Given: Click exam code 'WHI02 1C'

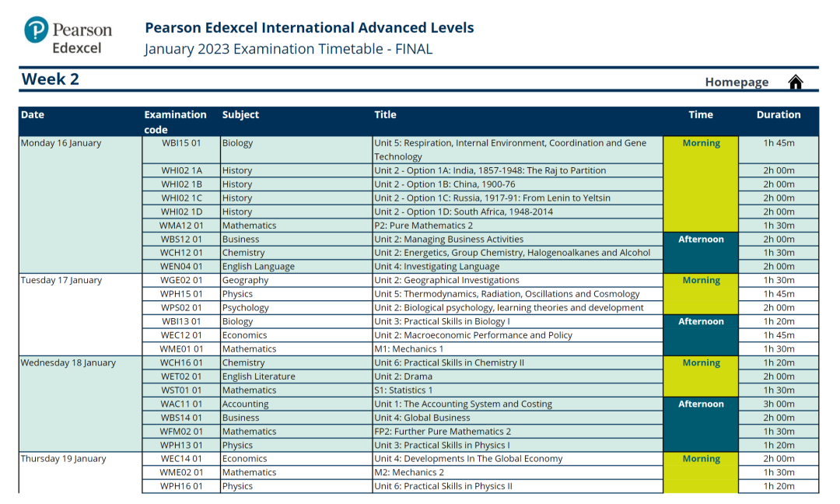Looking at the screenshot, I should 181,198.
